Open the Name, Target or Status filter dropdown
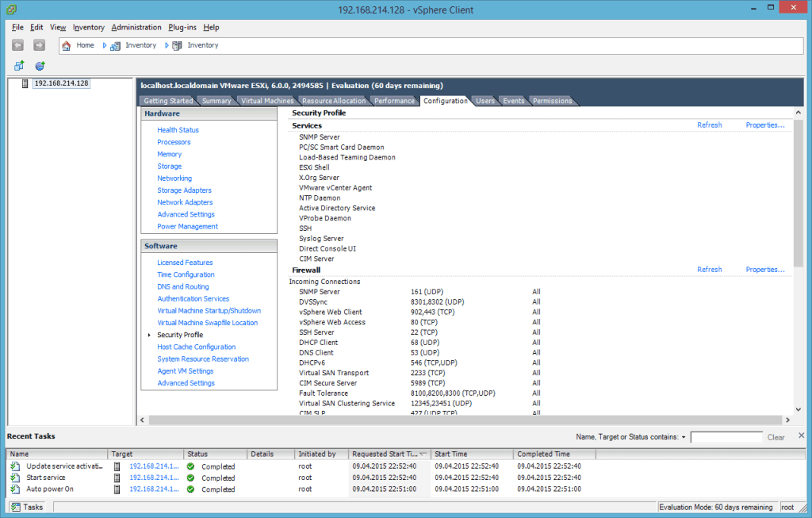 (x=684, y=437)
